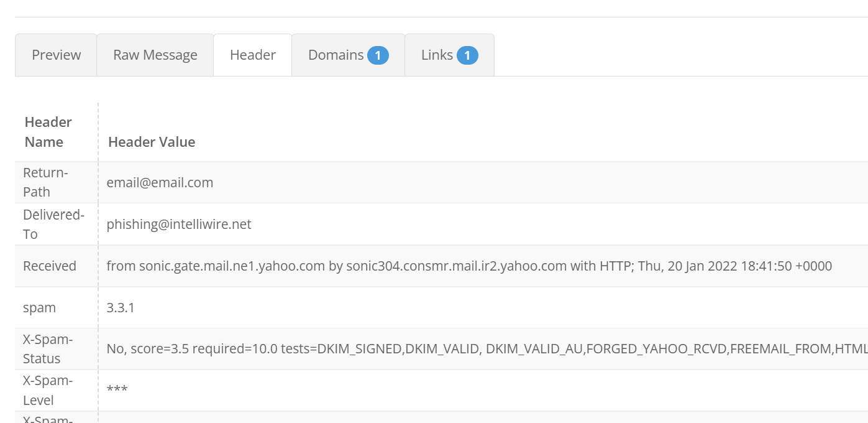Open the Preview tab
This screenshot has width=868, height=423.
click(x=56, y=55)
